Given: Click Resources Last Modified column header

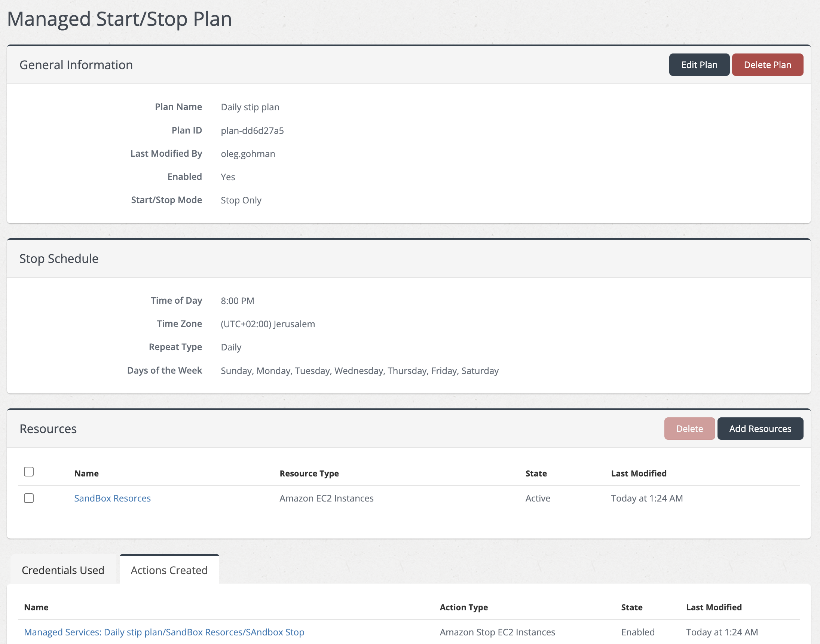Looking at the screenshot, I should 639,473.
